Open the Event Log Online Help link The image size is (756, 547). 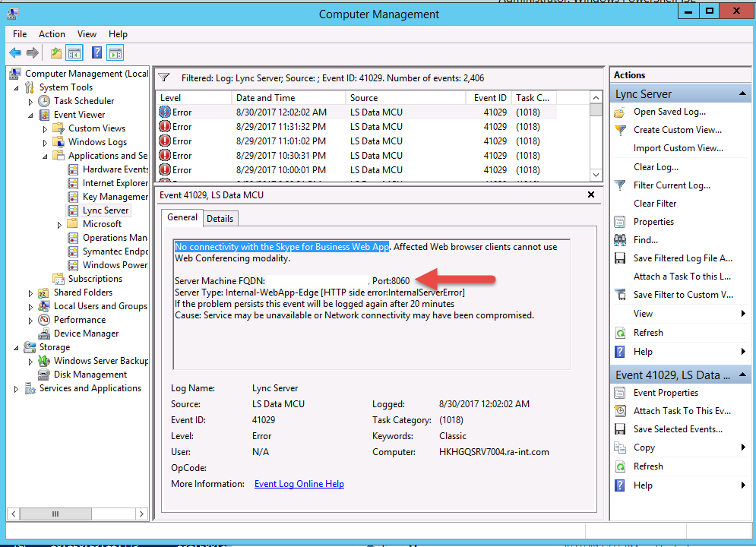(299, 484)
